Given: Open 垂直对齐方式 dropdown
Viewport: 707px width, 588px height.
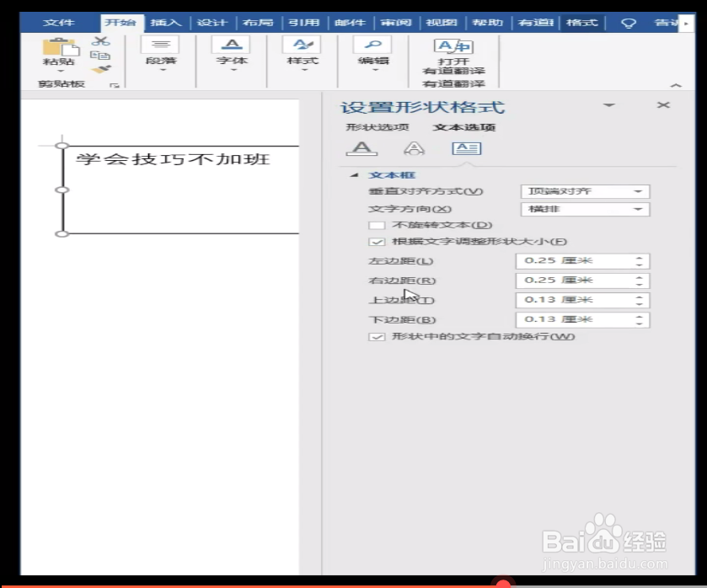Looking at the screenshot, I should point(586,191).
